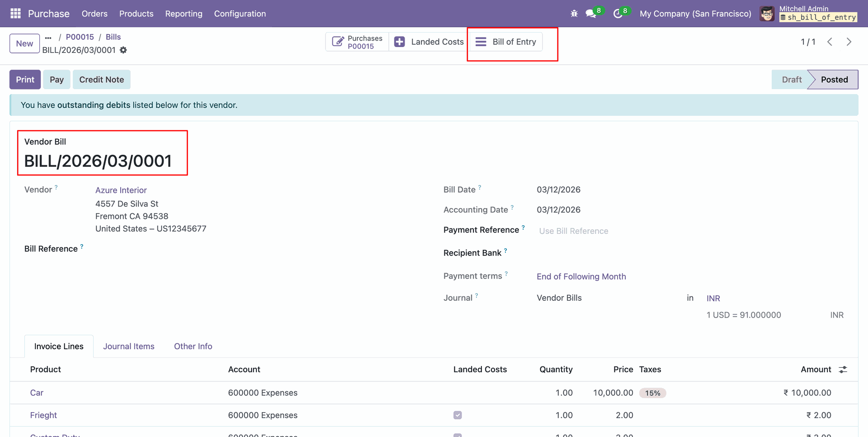The height and width of the screenshot is (437, 868).
Task: Switch to Journal Items tab
Action: coord(128,347)
